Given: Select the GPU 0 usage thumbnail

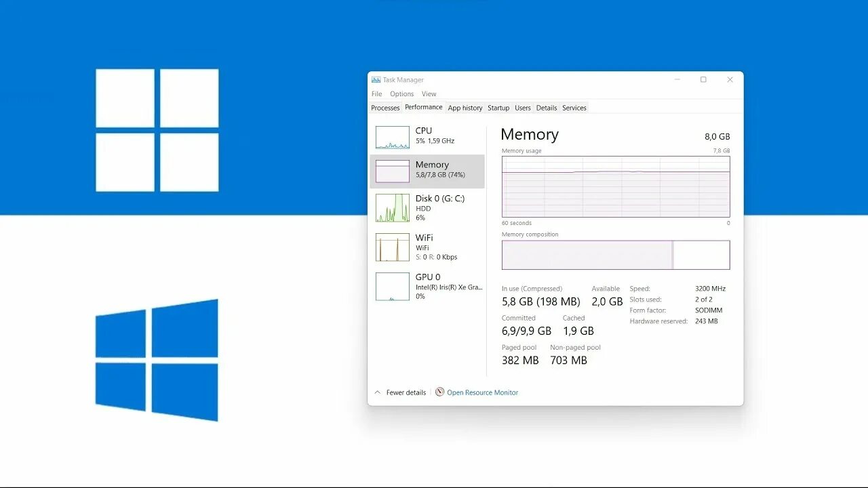Looking at the screenshot, I should point(393,286).
